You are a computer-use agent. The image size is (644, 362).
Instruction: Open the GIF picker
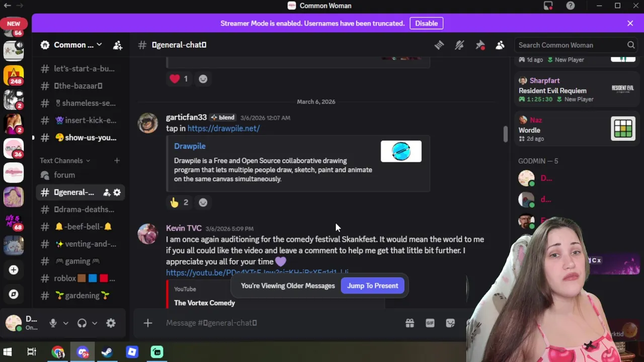click(430, 323)
